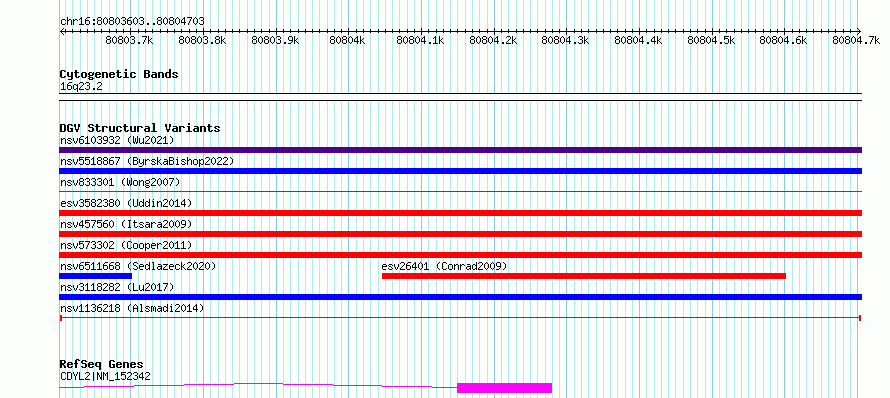
Task: Click the 80804k ruler tick label
Action: [x=347, y=40]
